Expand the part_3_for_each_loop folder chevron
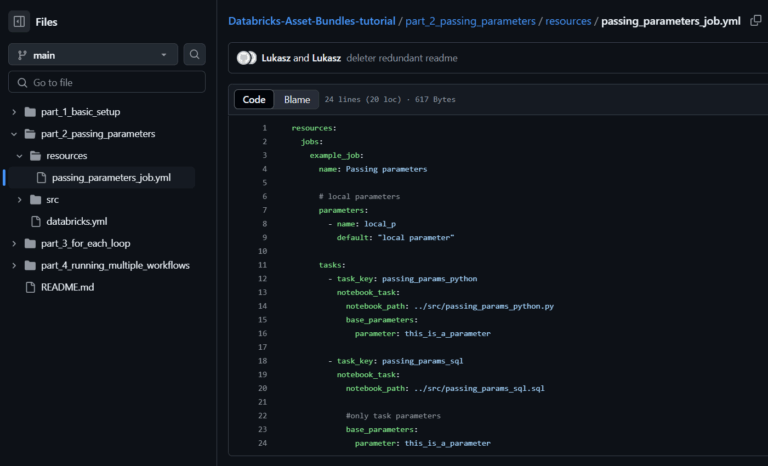 click(14, 244)
